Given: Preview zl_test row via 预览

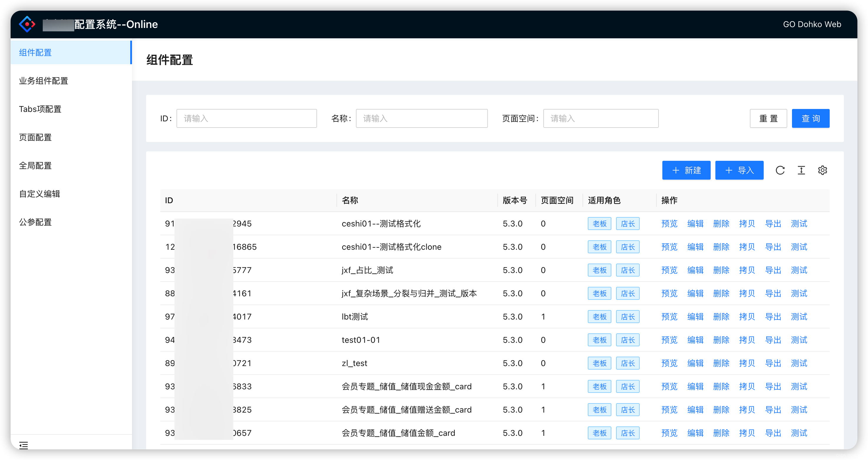Looking at the screenshot, I should 669,363.
